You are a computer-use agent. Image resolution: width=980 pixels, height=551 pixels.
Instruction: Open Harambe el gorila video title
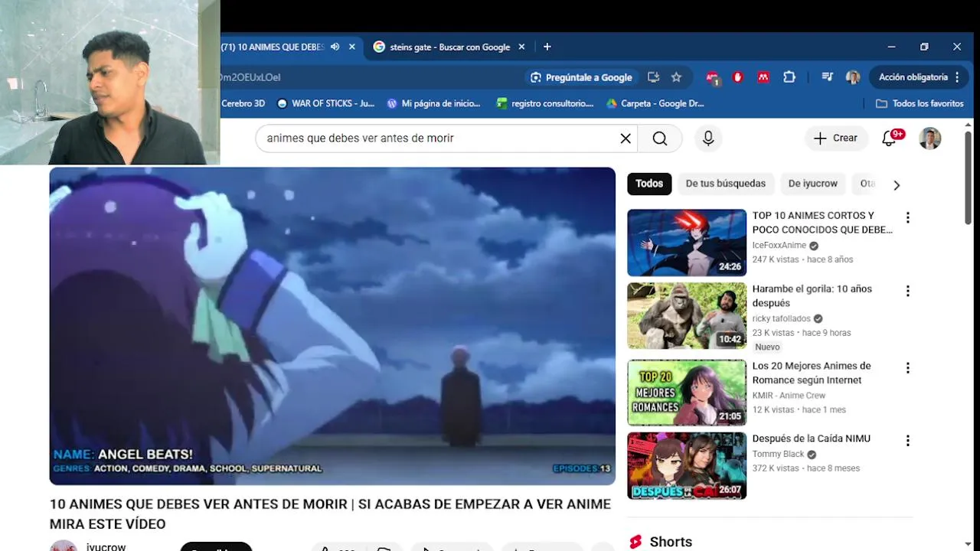point(812,296)
